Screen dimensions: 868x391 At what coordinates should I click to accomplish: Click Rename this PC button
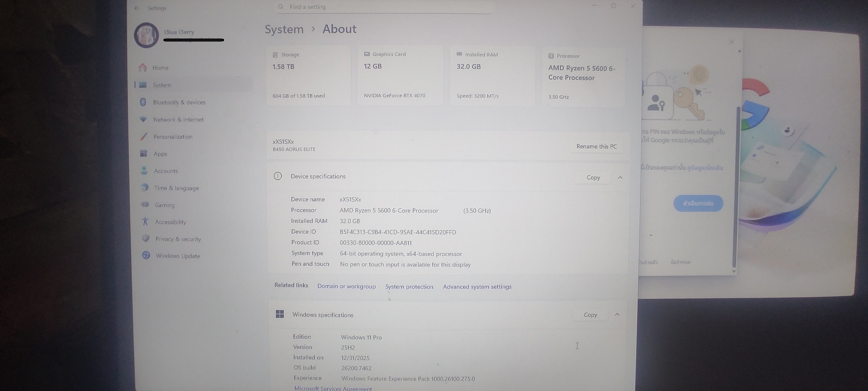(596, 146)
